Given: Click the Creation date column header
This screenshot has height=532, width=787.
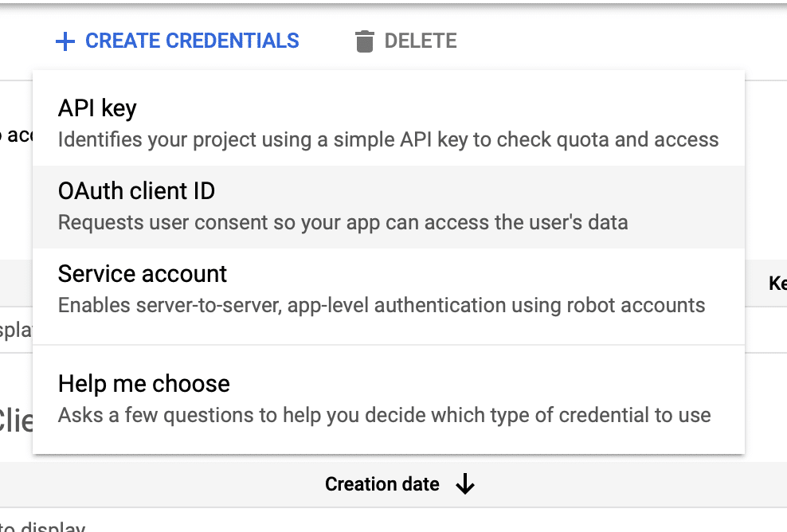Looking at the screenshot, I should point(382,484).
